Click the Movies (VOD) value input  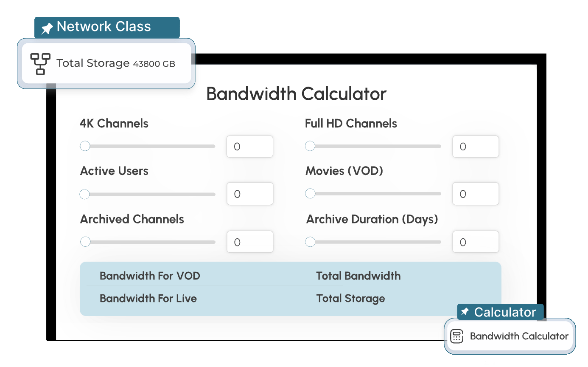pos(476,194)
